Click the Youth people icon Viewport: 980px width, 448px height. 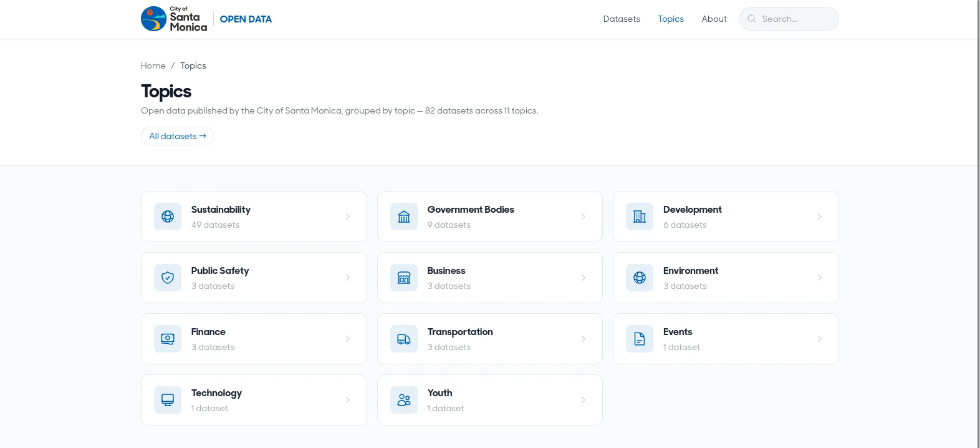pos(404,400)
